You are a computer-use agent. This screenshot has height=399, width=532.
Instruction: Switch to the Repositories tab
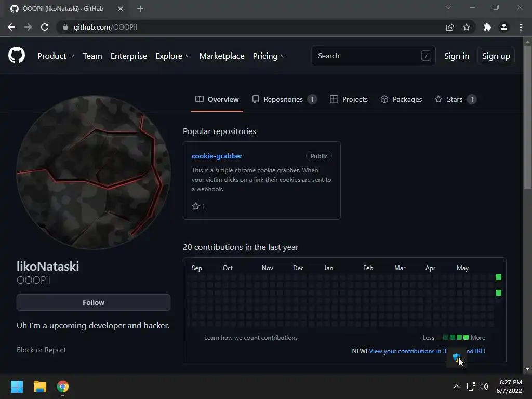coord(284,99)
